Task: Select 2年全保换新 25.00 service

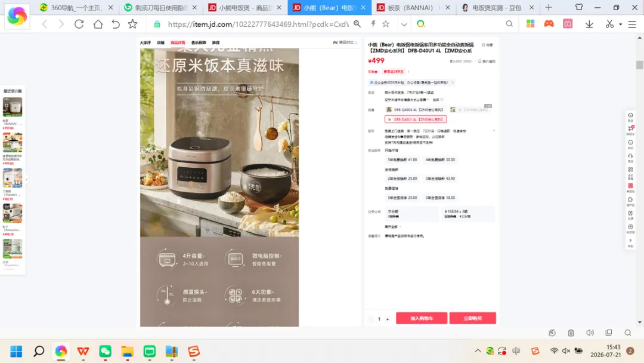Action: click(402, 179)
